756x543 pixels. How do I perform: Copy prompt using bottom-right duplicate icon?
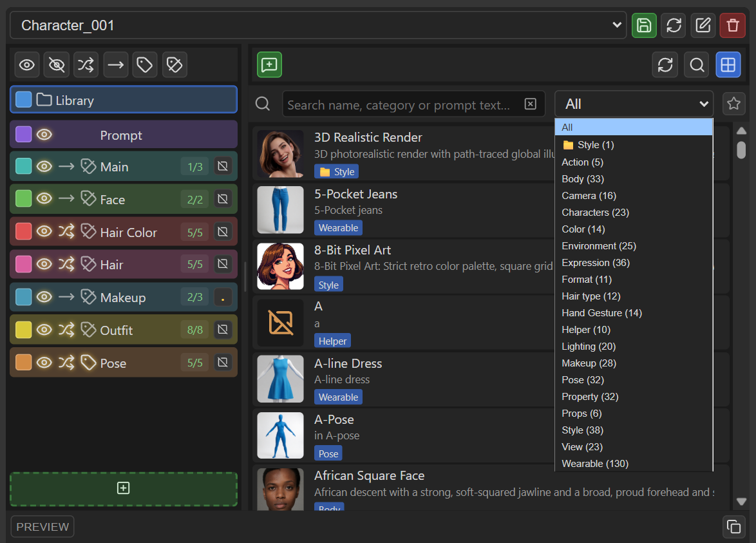coord(734,527)
